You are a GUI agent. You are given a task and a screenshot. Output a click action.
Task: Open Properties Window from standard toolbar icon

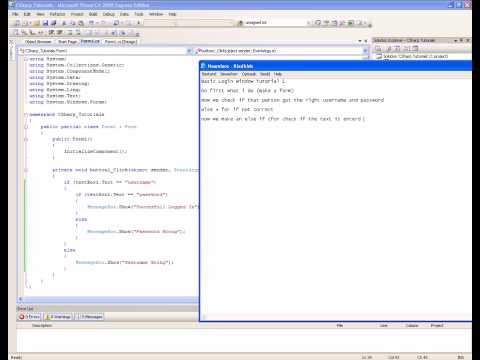326,23
